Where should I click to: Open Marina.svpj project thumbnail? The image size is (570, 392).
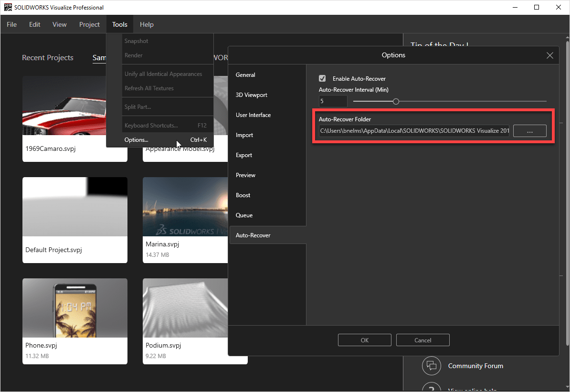[x=185, y=207]
